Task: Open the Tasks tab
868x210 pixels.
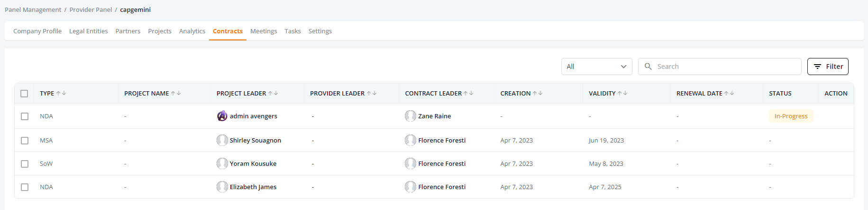Action: (x=292, y=31)
